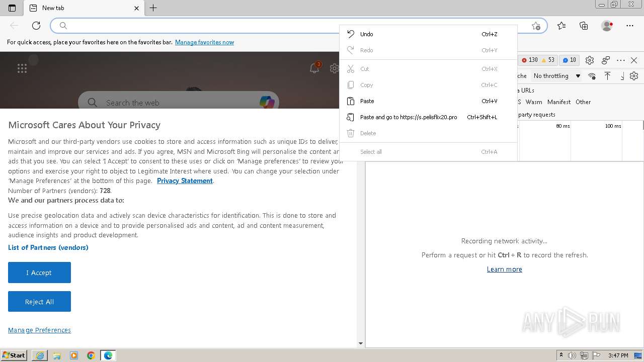Filter requests by Wasm type
The width and height of the screenshot is (644, 362).
[534, 102]
